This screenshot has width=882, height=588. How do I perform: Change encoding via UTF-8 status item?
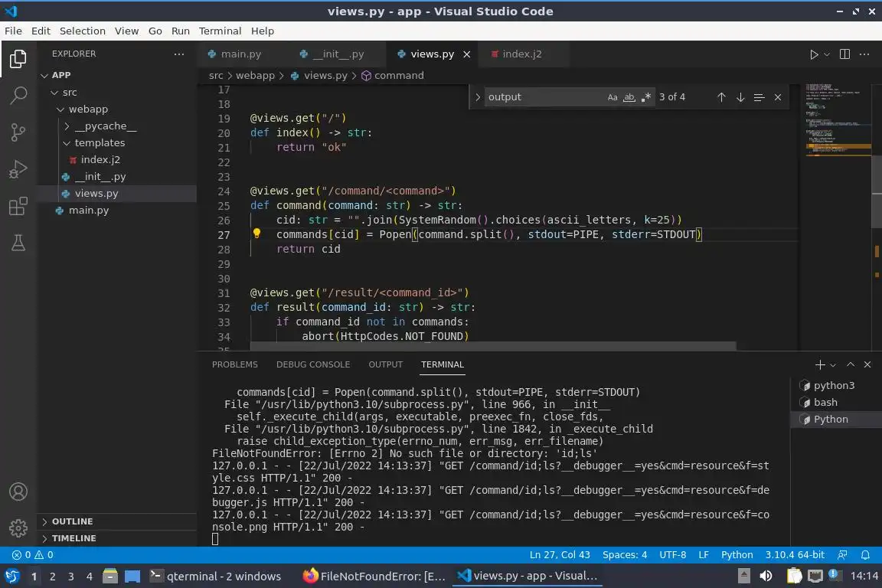673,555
